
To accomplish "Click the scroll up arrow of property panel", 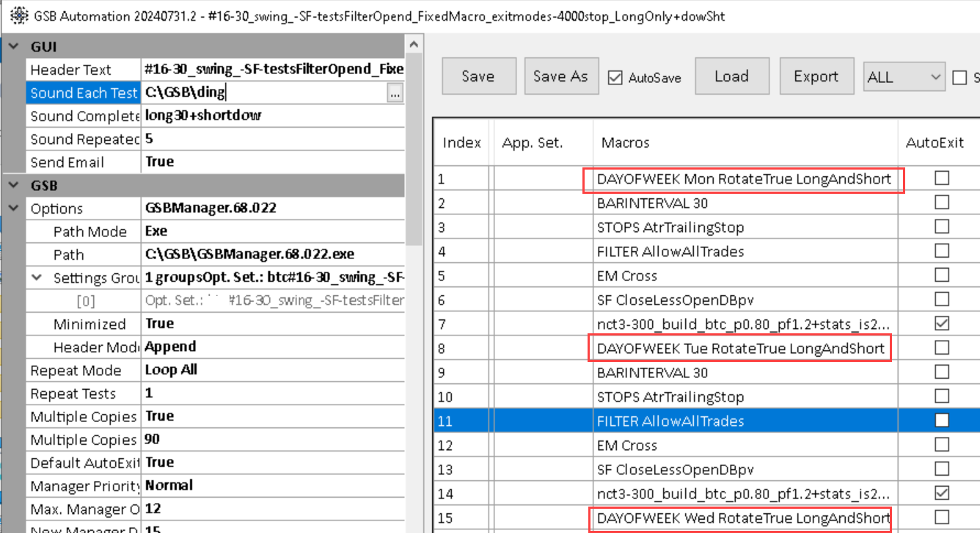I will tap(414, 46).
